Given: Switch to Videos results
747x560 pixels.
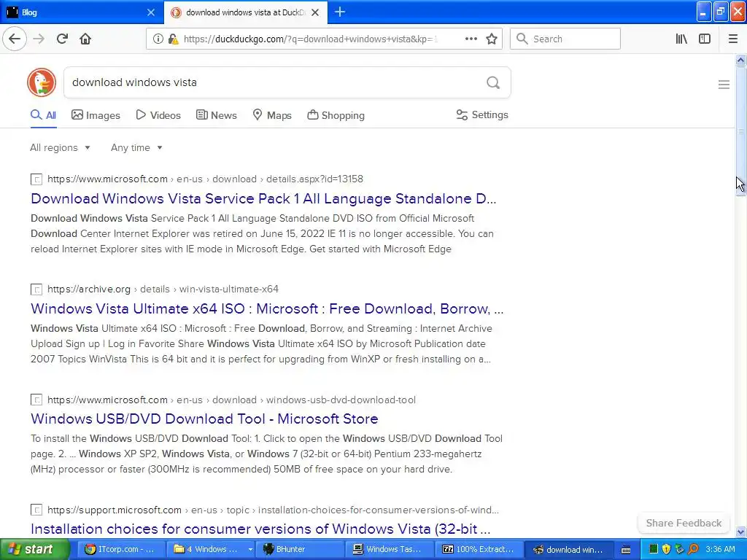Looking at the screenshot, I should pyautogui.click(x=158, y=115).
